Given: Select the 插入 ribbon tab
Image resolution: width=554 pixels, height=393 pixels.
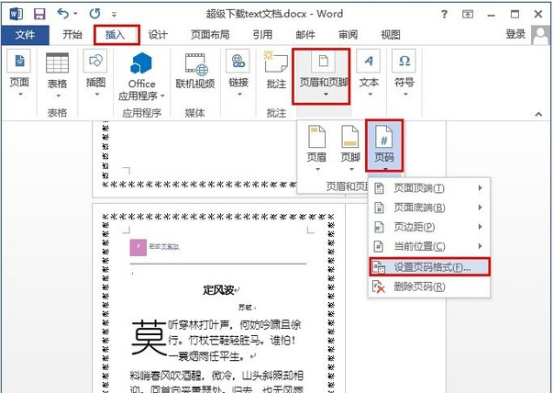Looking at the screenshot, I should (116, 35).
